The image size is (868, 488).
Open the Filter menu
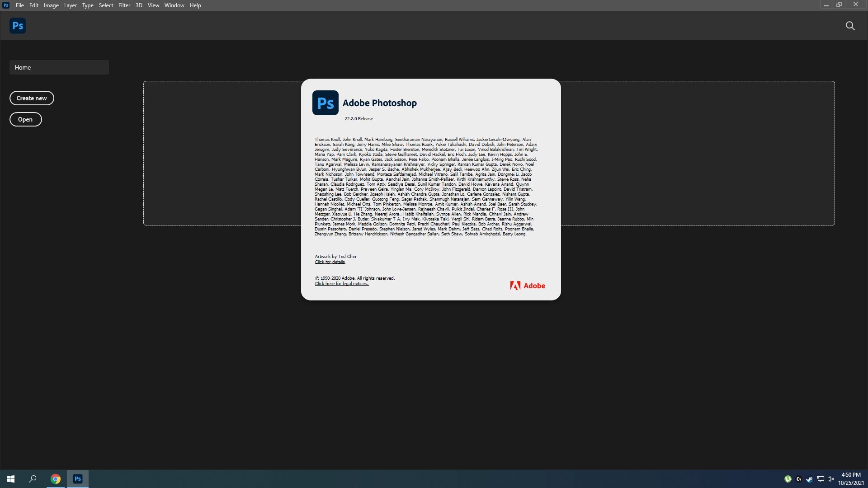pos(124,5)
